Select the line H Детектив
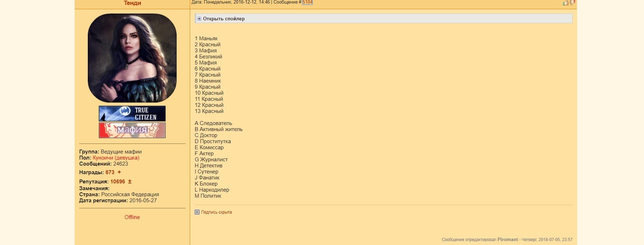The height and width of the screenshot is (245, 644). click(x=209, y=166)
